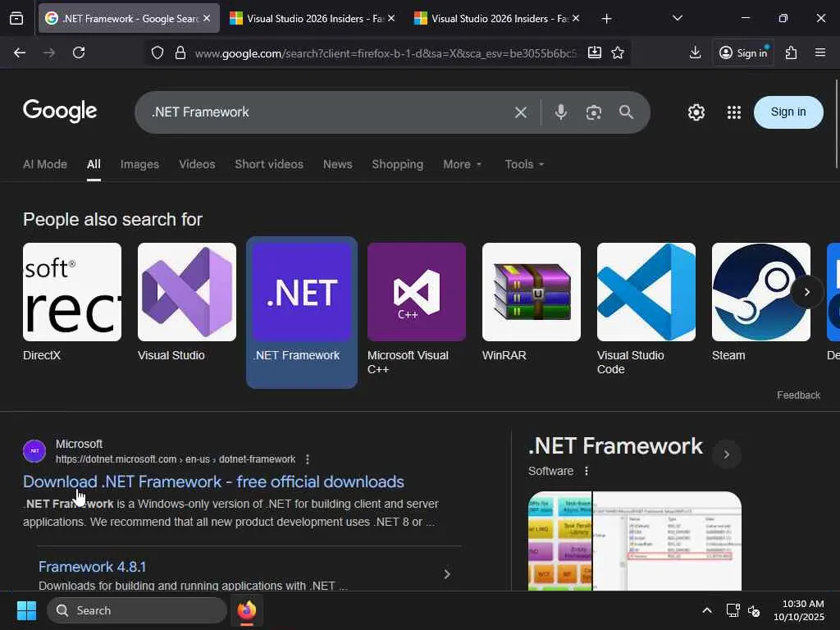Open the DirectX related search card

[x=72, y=302]
